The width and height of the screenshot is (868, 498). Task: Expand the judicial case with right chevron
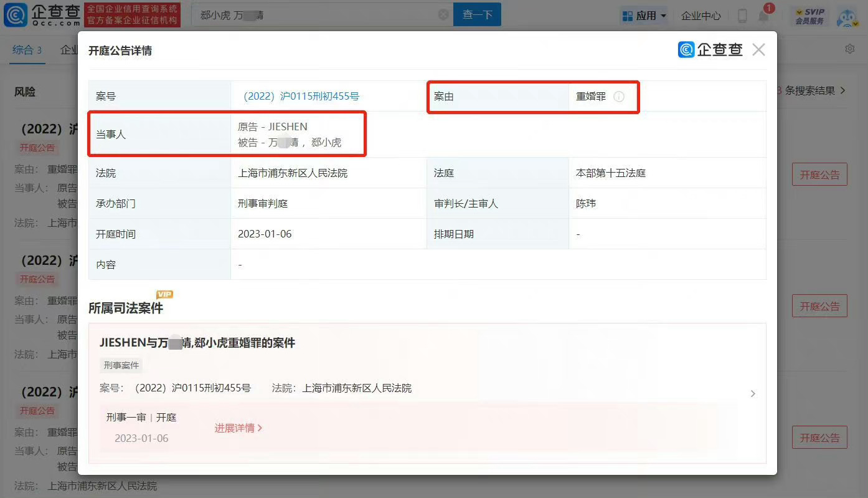753,394
